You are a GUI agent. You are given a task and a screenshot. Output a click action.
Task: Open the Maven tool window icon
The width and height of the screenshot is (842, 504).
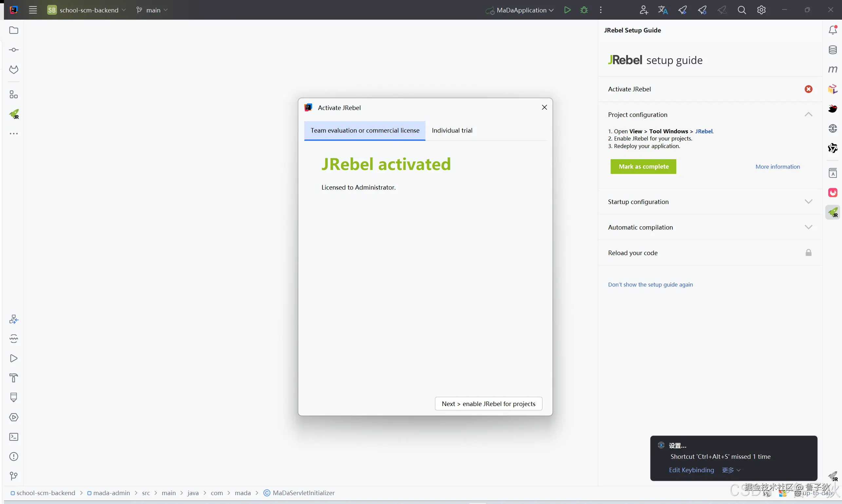(x=833, y=69)
